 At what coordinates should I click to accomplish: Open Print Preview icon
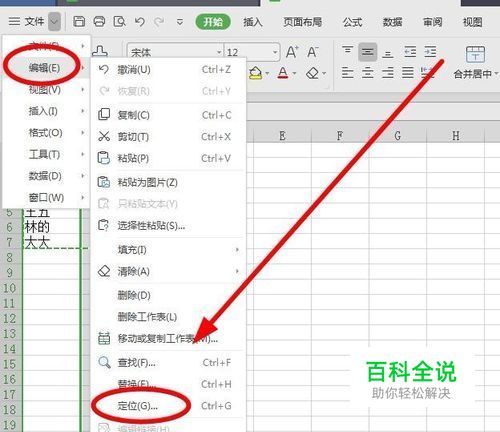point(119,22)
